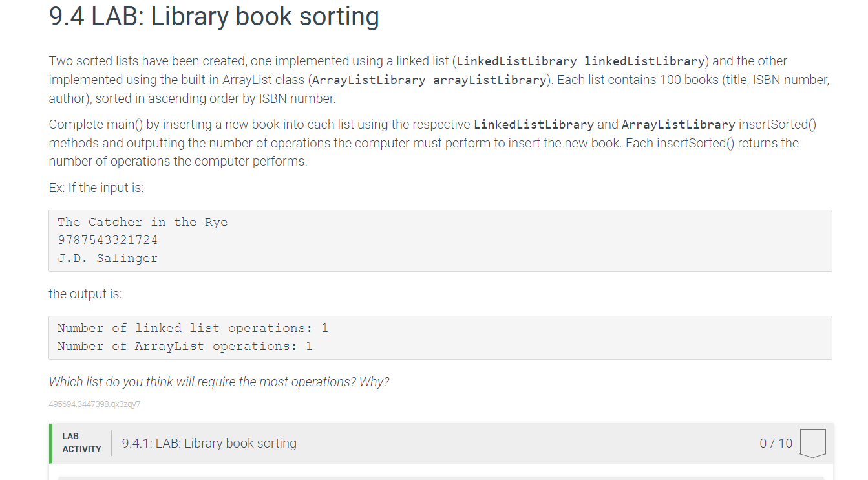Image resolution: width=868 pixels, height=480 pixels.
Task: Click the author line J.D. Salinger
Action: click(108, 258)
